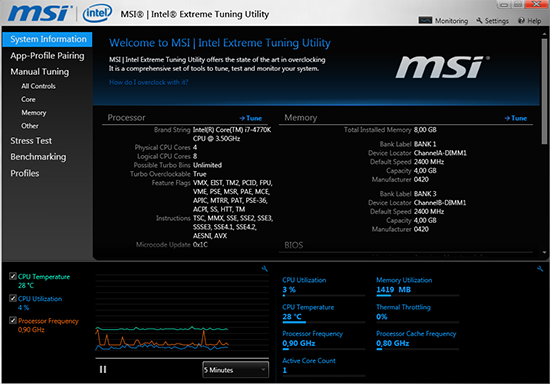
Task: Open Help from the title bar
Action: coord(530,21)
